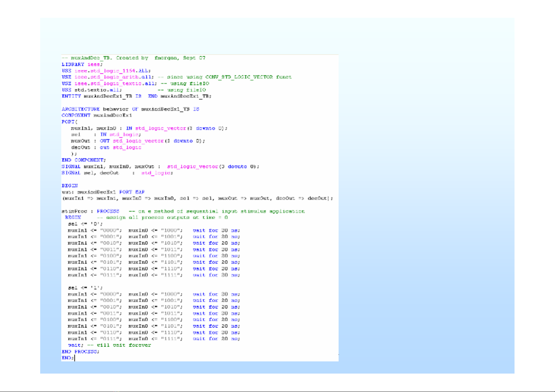Screen dimensions: 555x392
Task: Click the decOut out std_logic port line
Action: click(106, 147)
